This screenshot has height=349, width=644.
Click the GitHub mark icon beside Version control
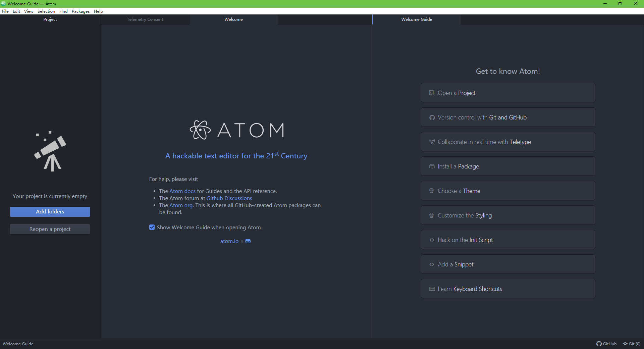432,117
